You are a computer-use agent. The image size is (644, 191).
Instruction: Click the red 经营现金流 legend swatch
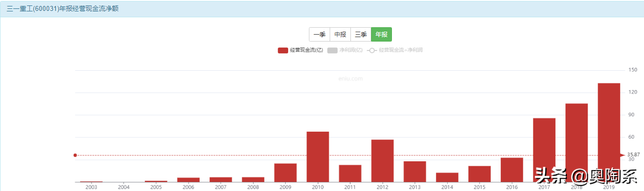point(283,50)
